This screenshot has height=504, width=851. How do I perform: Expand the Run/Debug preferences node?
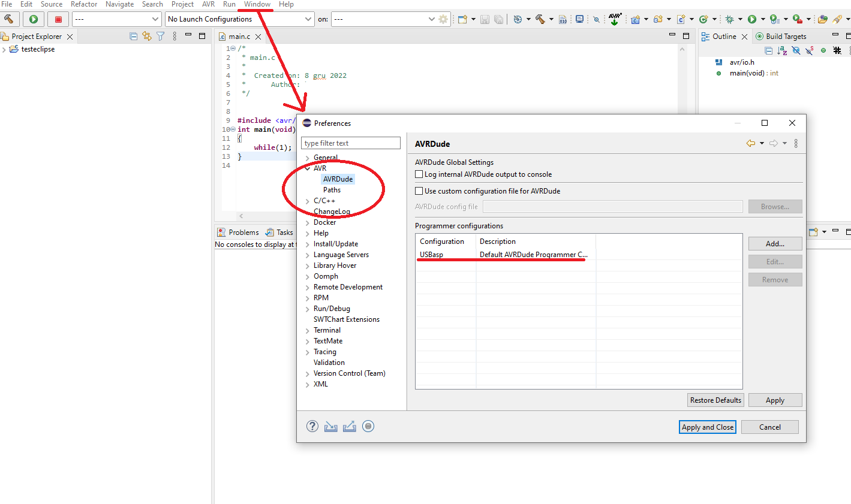(x=308, y=309)
